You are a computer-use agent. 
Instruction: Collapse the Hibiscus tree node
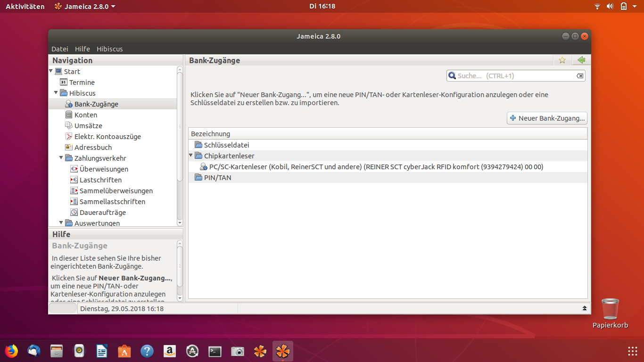point(56,93)
